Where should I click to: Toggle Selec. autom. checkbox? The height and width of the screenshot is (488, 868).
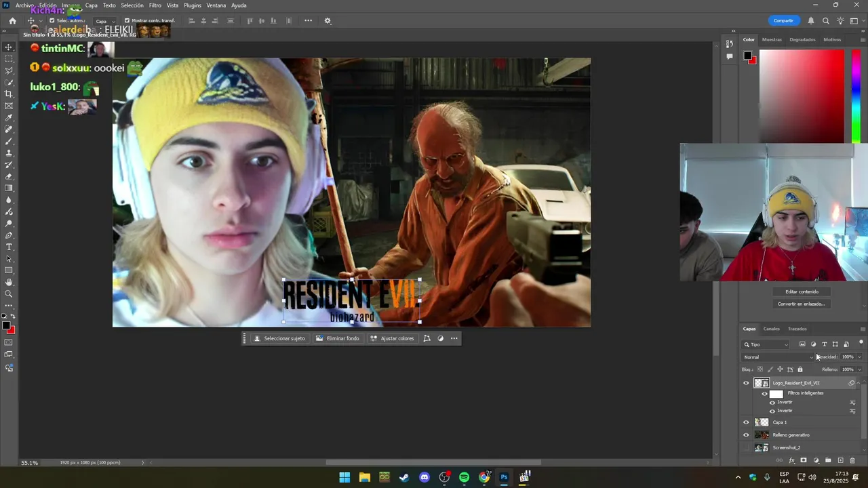[52, 20]
